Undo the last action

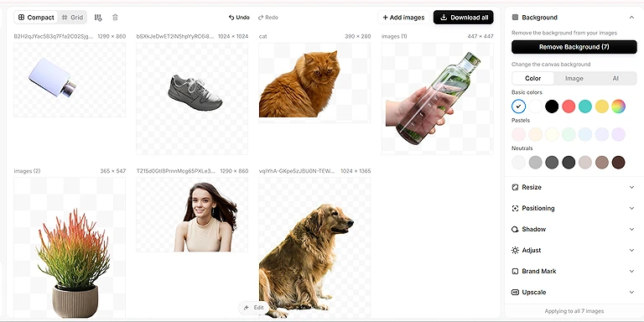(x=239, y=18)
